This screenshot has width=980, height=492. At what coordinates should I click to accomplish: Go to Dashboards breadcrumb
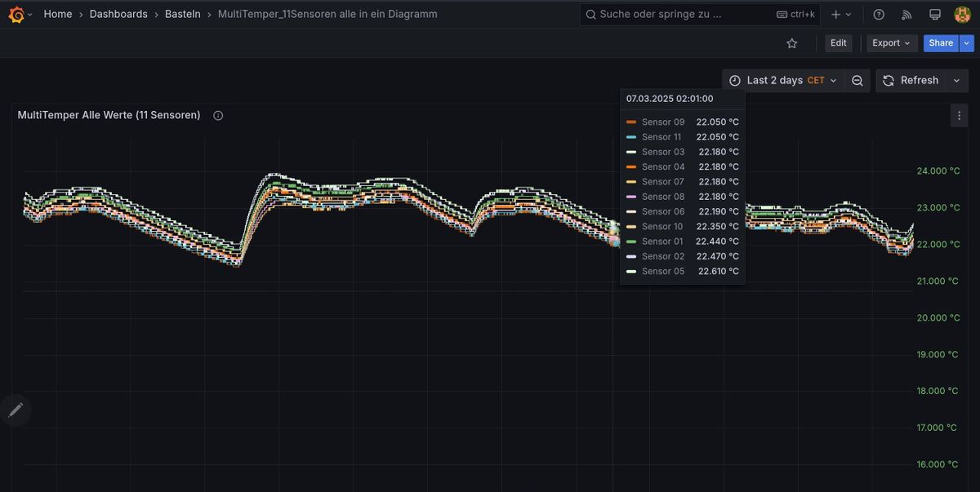pyautogui.click(x=118, y=14)
